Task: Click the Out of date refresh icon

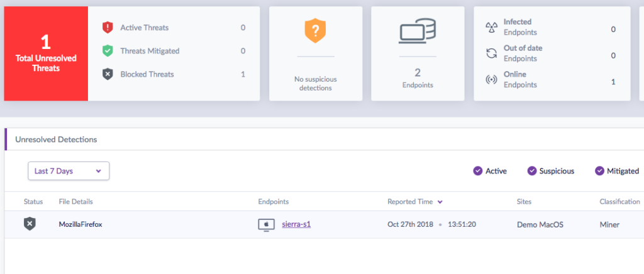Action: [491, 53]
